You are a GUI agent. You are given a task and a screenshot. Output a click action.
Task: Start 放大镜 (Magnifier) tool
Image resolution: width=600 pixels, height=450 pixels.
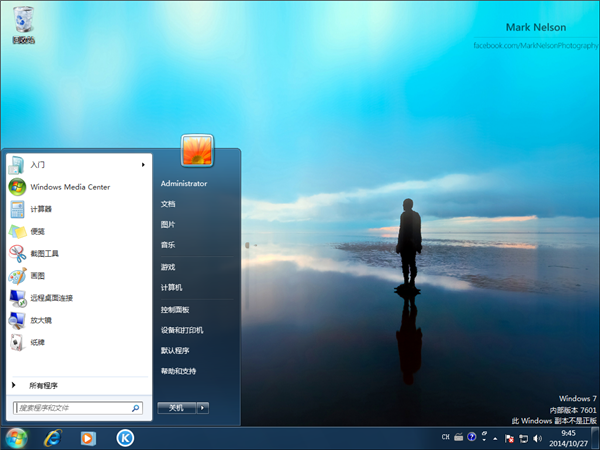coord(40,320)
